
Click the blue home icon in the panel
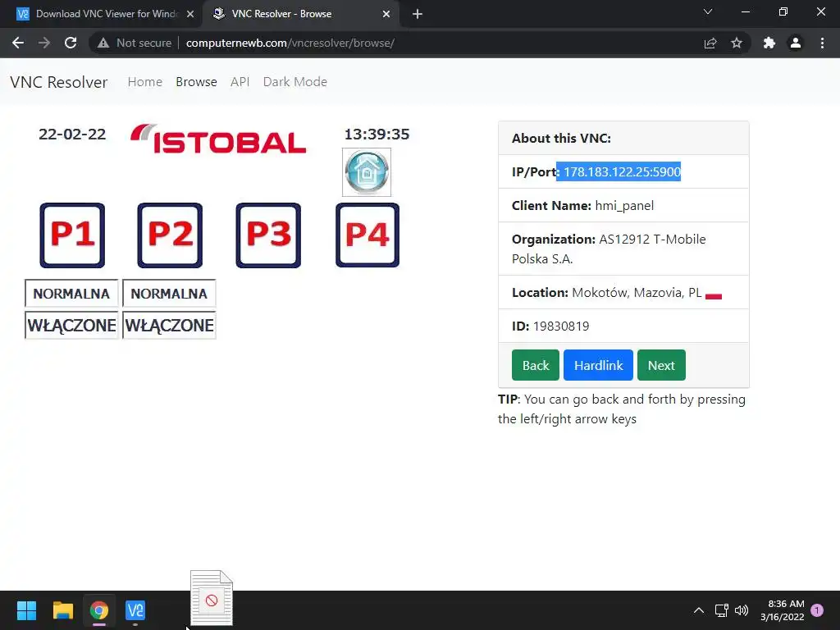click(367, 172)
